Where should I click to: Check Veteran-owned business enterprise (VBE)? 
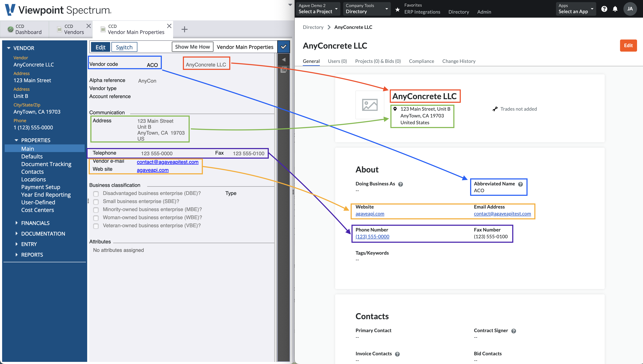[x=96, y=226]
